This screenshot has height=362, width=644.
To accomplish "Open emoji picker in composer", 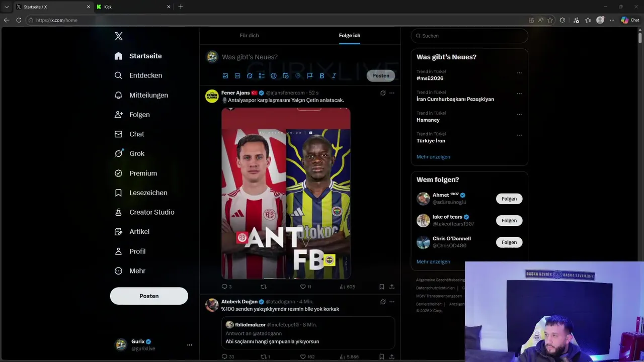I will (274, 76).
